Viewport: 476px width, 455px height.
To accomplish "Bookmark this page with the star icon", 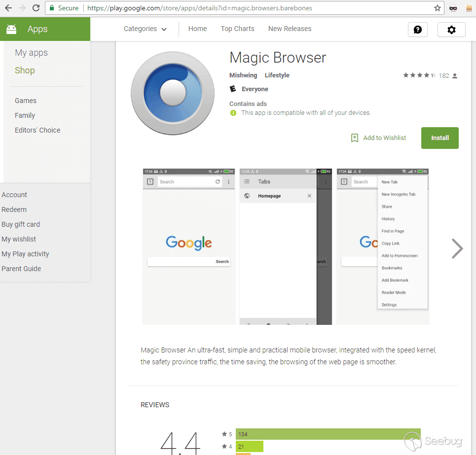I will [437, 8].
